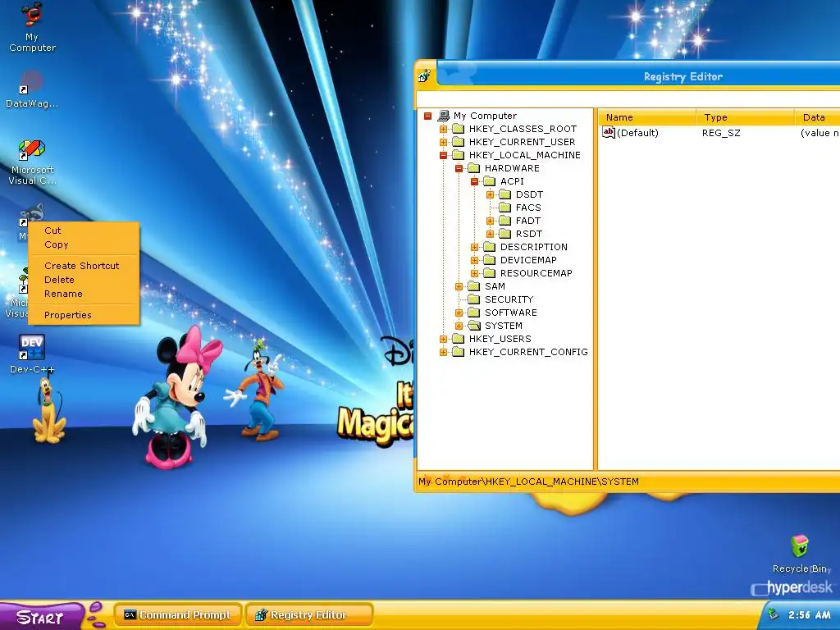Switch to Registry Editor taskbar button
The image size is (840, 630).
[x=308, y=614]
